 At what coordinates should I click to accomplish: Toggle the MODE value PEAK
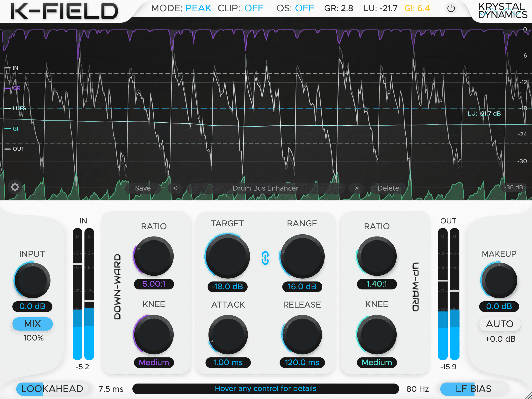(198, 8)
